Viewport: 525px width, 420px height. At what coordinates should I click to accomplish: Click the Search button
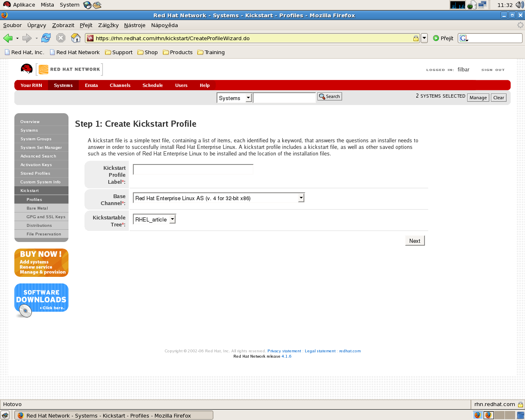click(x=330, y=96)
